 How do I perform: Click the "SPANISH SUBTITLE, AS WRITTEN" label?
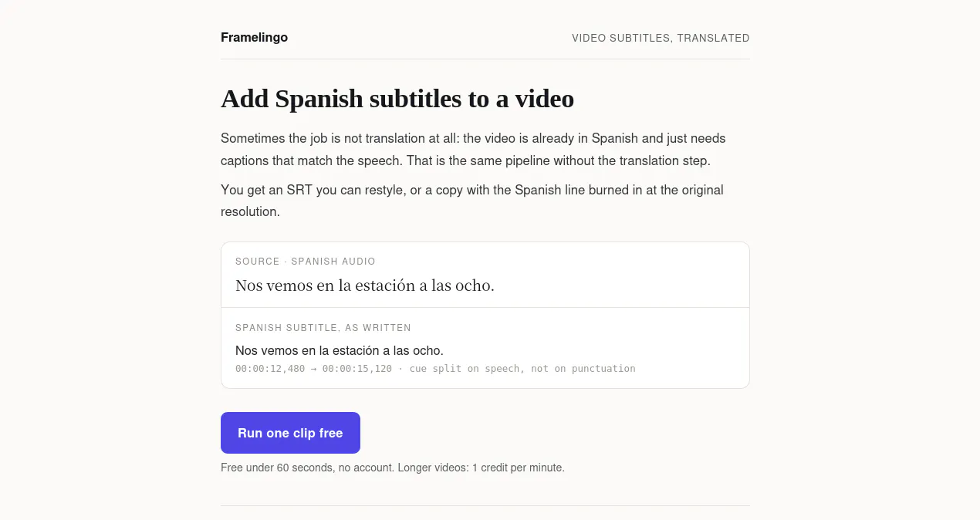(323, 328)
